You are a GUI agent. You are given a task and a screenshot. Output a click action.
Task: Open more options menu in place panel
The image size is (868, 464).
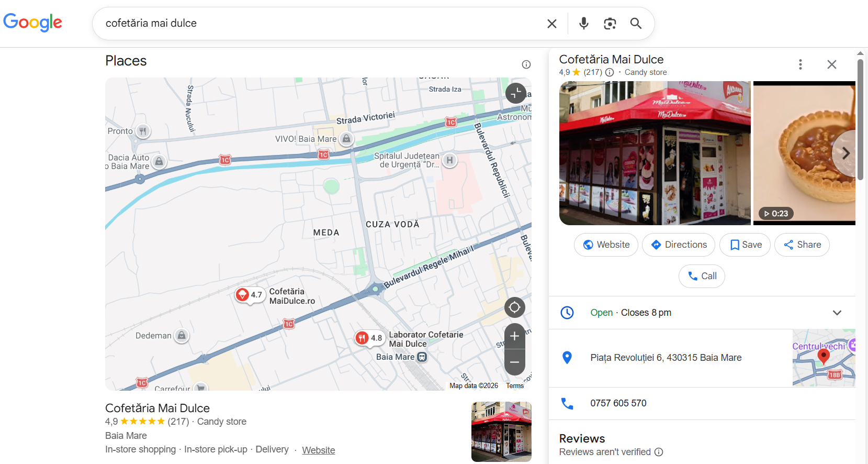[800, 64]
